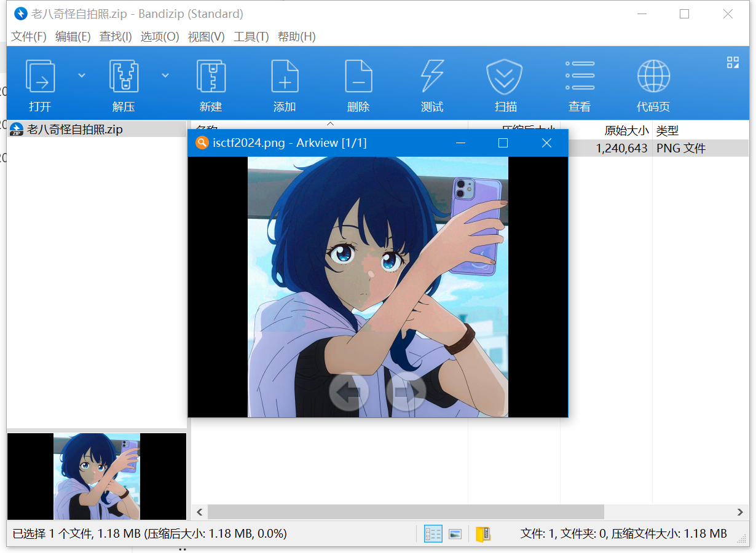The width and height of the screenshot is (756, 553).
Task: Click the New archive (新建) icon
Action: click(x=211, y=76)
